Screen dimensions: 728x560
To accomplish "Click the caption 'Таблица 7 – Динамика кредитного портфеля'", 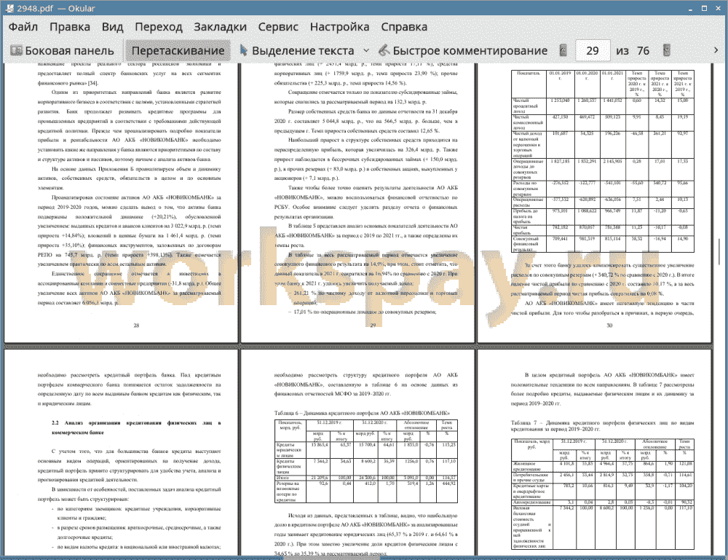I will [602, 426].
